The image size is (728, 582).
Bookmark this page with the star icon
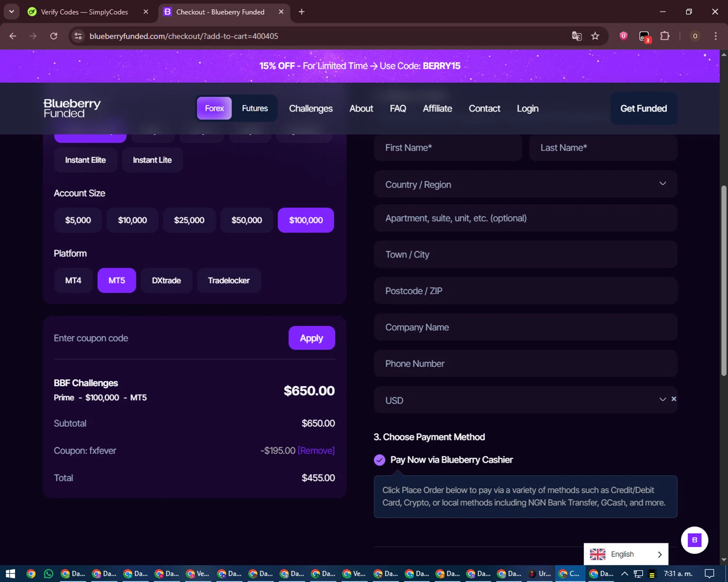(x=595, y=36)
